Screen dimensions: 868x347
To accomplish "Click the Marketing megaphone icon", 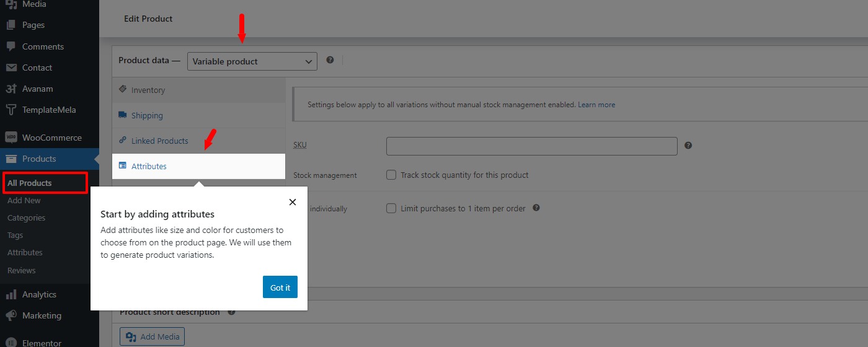I will click(11, 315).
